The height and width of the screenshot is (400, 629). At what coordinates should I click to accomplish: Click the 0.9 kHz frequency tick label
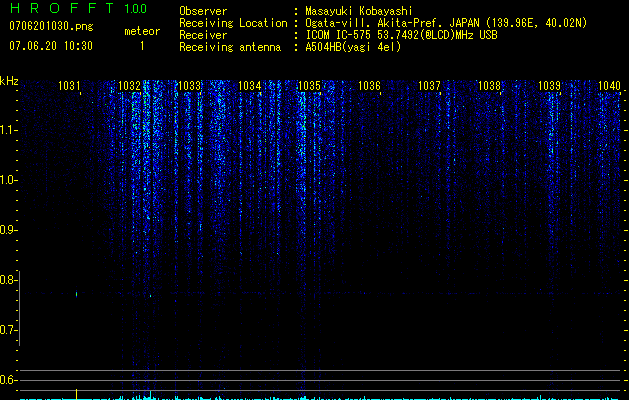click(x=8, y=230)
